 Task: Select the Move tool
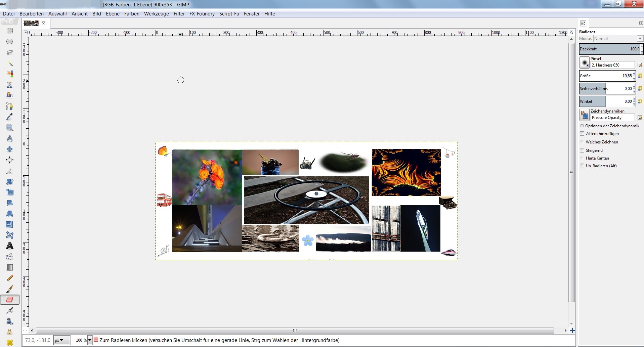coord(10,149)
